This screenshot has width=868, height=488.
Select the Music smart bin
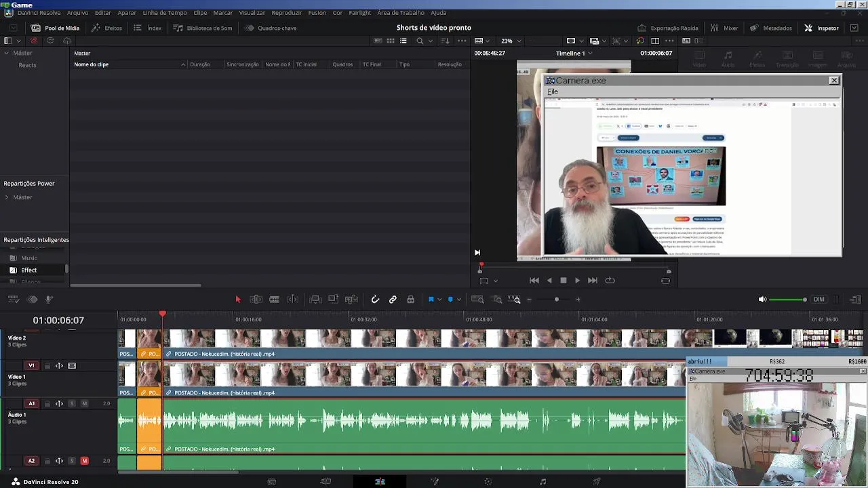pyautogui.click(x=29, y=258)
